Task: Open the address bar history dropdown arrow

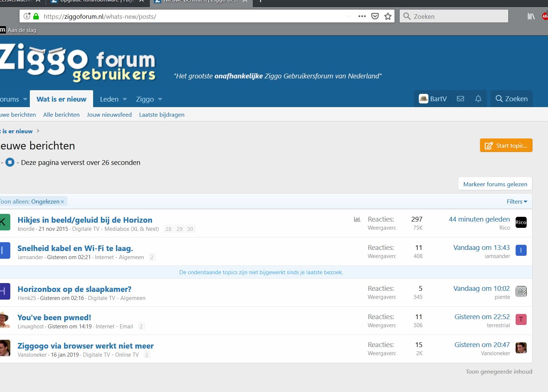Action: 349,16
